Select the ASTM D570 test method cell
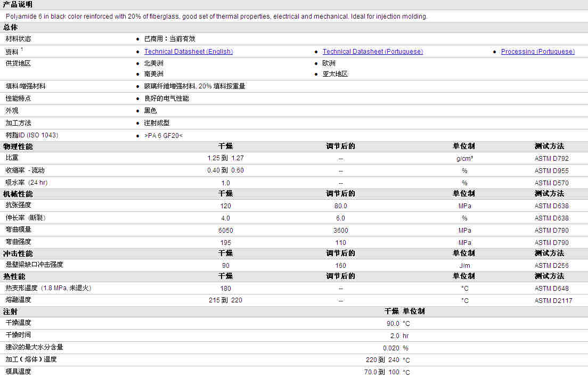This screenshot has height=377, width=588. (x=551, y=183)
